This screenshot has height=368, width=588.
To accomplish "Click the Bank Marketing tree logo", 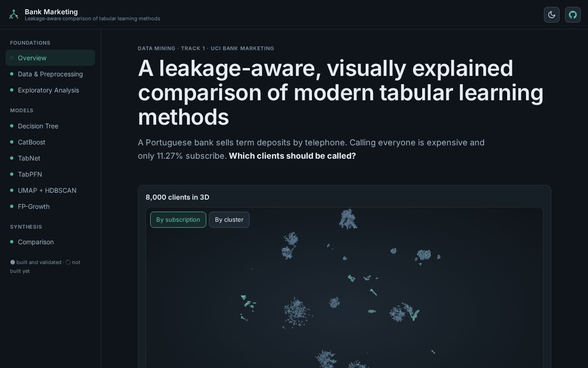I will (x=14, y=15).
